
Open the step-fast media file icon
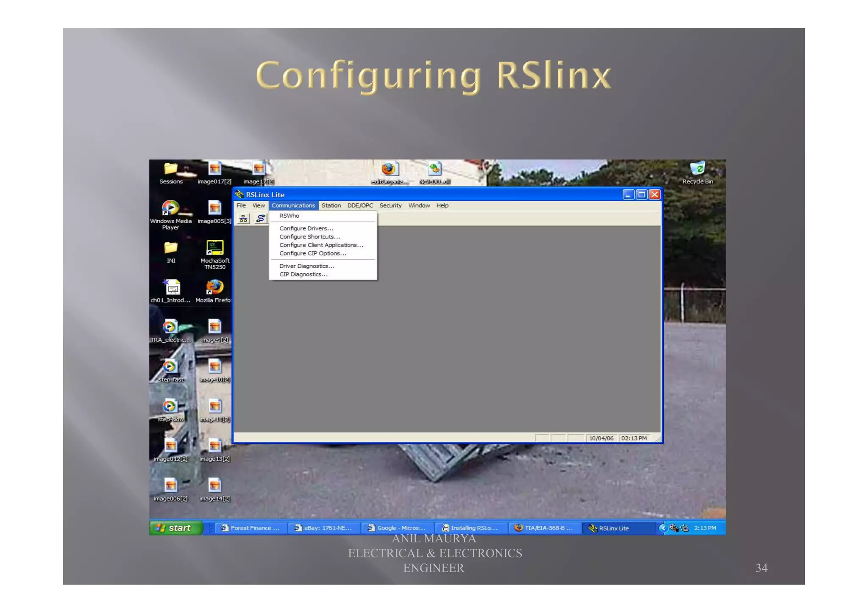pos(170,367)
